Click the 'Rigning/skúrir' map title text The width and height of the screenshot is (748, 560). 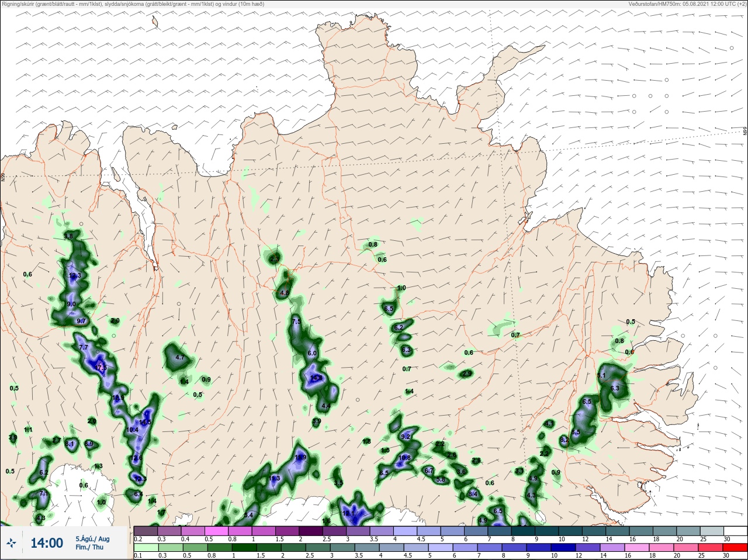(18, 4)
